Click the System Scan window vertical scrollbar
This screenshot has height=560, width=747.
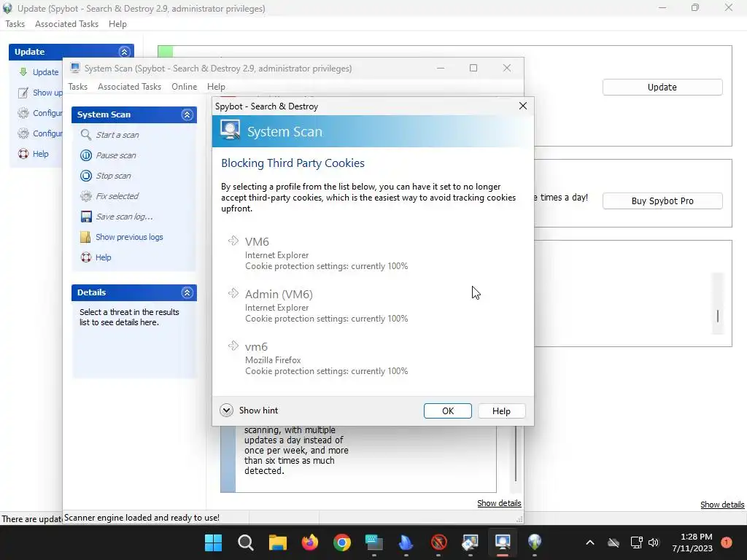516,455
